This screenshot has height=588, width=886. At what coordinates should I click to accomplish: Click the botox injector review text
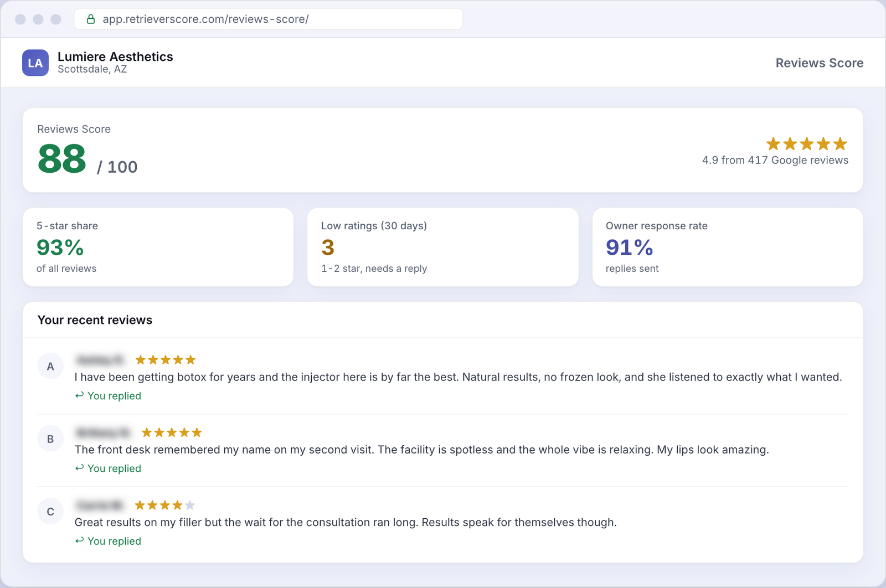458,377
